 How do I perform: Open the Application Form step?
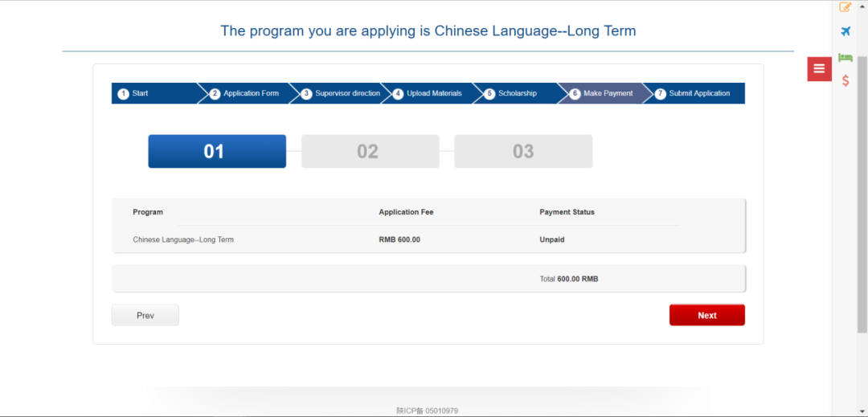click(x=246, y=93)
